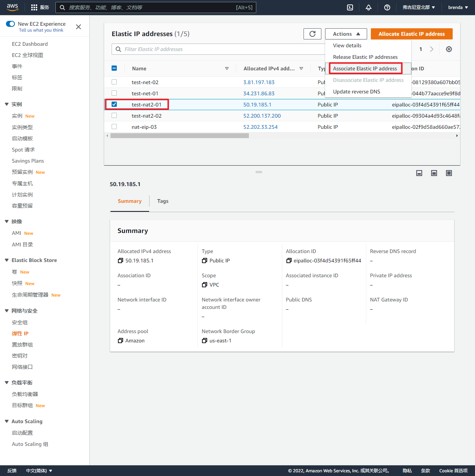Open AMI 目录 in sidebar
This screenshot has height=476, width=475.
click(22, 245)
